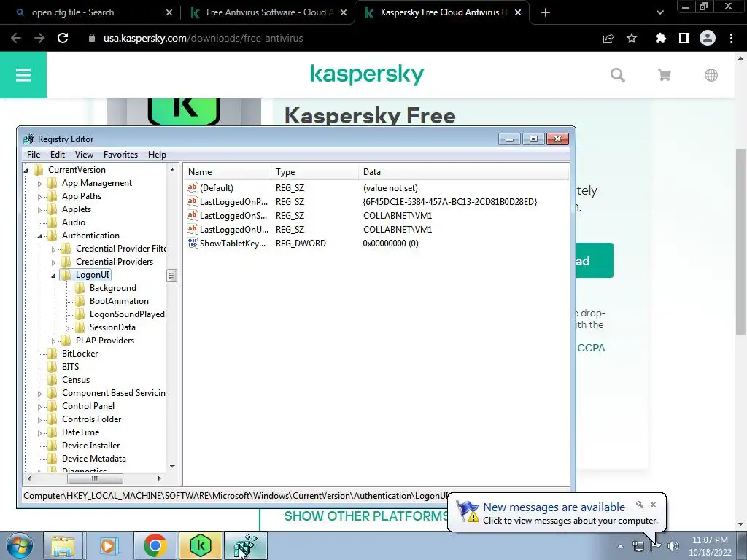747x560 pixels.
Task: Expand the Applets key
Action: (39, 209)
